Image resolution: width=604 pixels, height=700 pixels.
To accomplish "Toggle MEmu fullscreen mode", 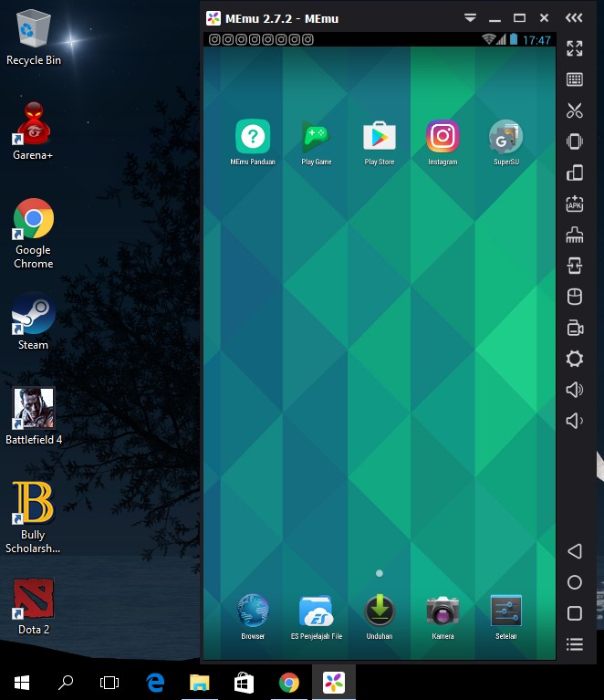I will pos(575,48).
